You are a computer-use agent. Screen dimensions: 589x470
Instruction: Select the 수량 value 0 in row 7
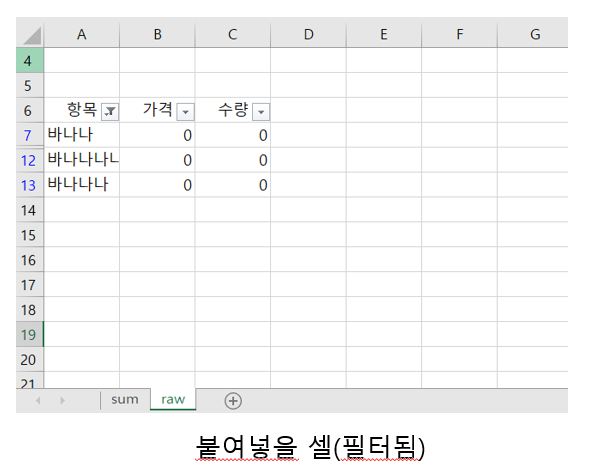(x=233, y=135)
